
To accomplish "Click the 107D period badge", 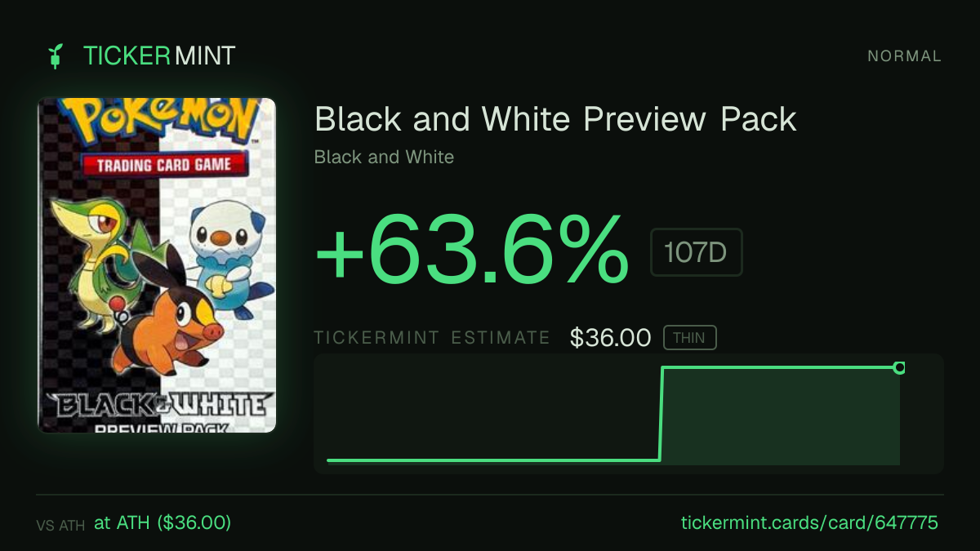I will (x=696, y=252).
